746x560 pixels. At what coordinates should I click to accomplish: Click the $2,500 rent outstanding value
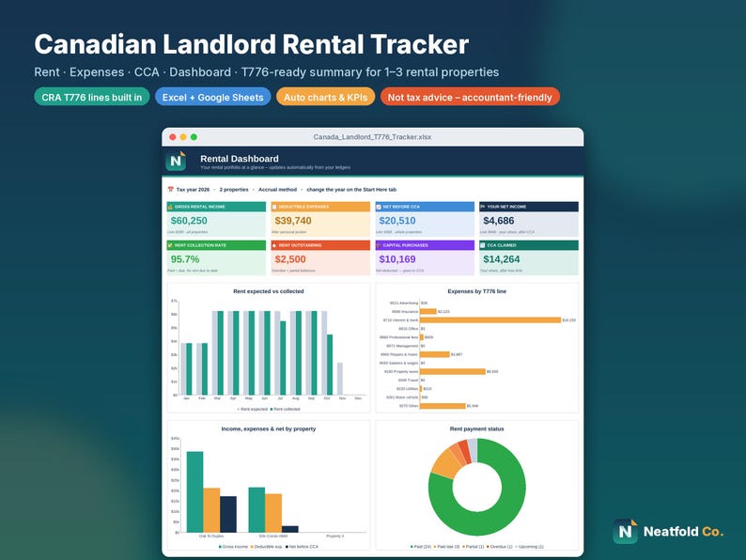(290, 259)
